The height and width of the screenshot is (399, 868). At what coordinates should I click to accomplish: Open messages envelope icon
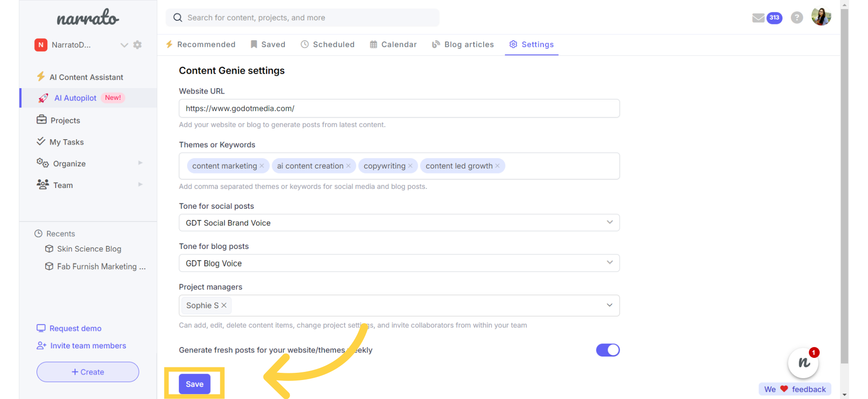(758, 18)
